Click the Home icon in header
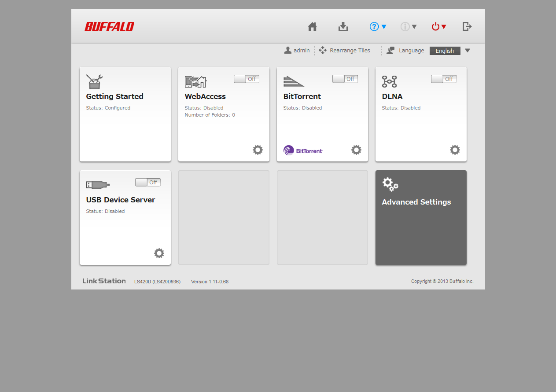Viewport: 556px width, 392px height. coord(312,27)
